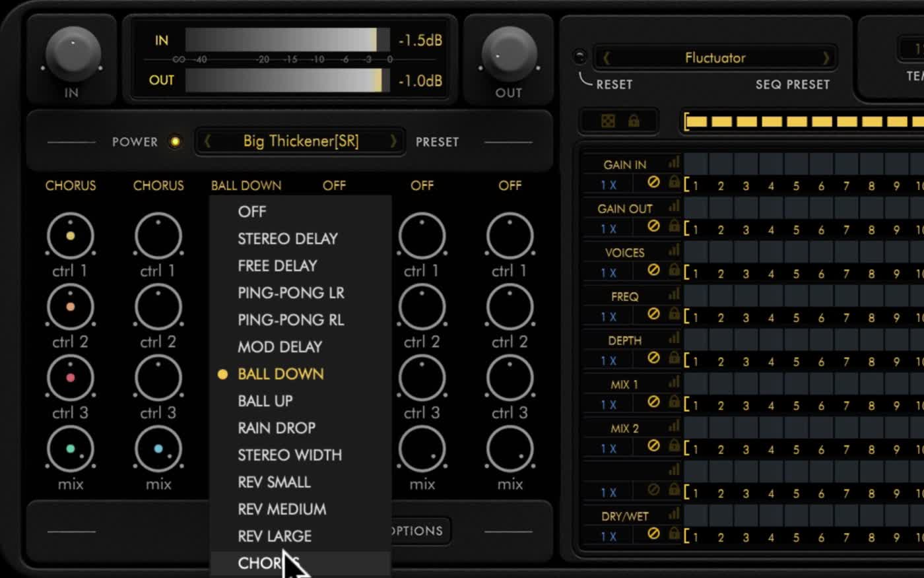Click the bar-graph icon beside DRY/WET
Viewport: 924px width, 578px height.
click(x=673, y=514)
